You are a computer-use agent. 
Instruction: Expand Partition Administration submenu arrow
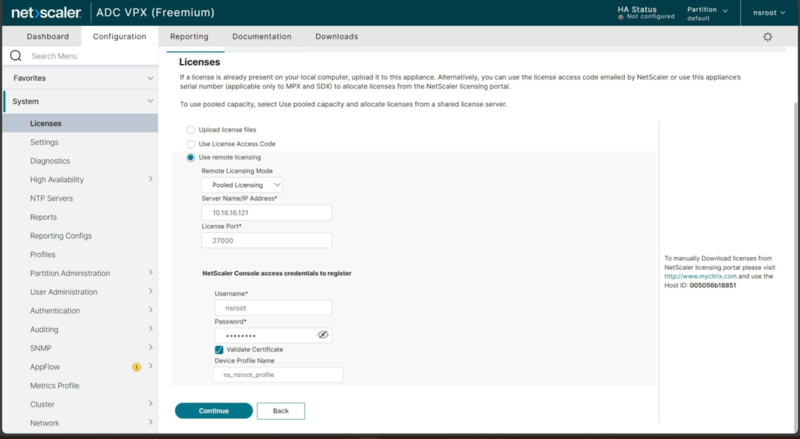pyautogui.click(x=151, y=273)
